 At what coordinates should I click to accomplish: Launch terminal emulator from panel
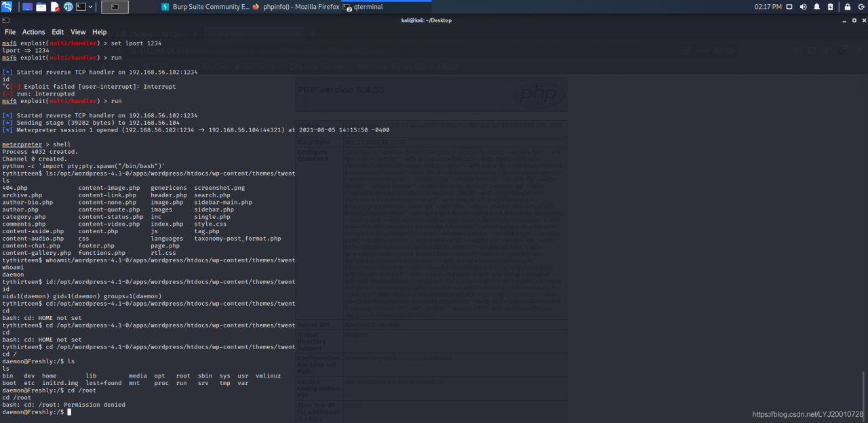pyautogui.click(x=81, y=7)
